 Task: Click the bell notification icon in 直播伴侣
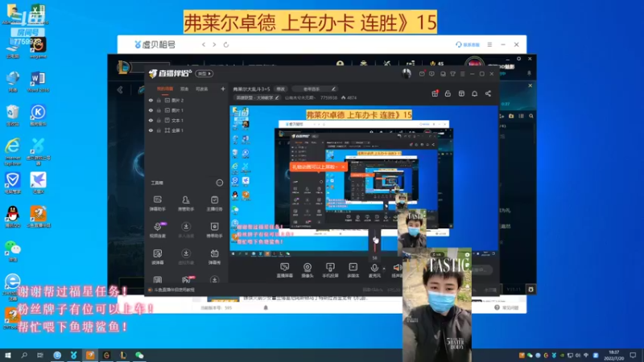(474, 93)
